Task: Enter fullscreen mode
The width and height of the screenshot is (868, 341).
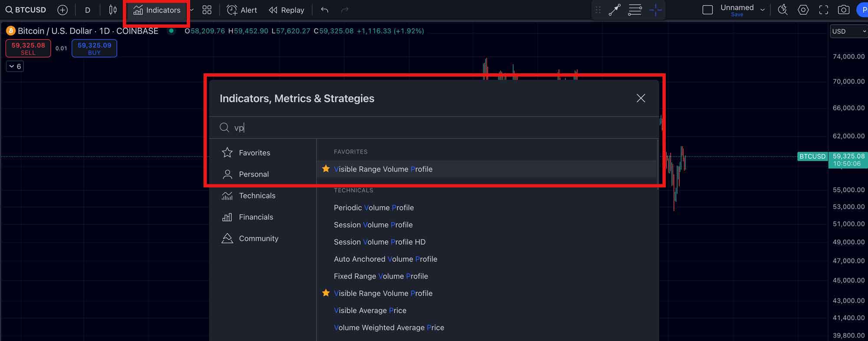Action: (823, 10)
